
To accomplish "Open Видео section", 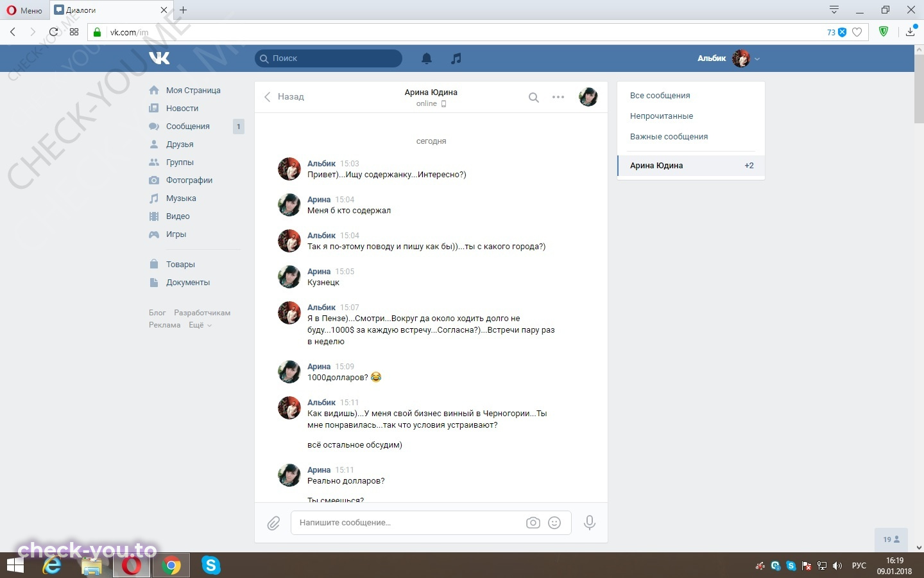I will point(178,216).
